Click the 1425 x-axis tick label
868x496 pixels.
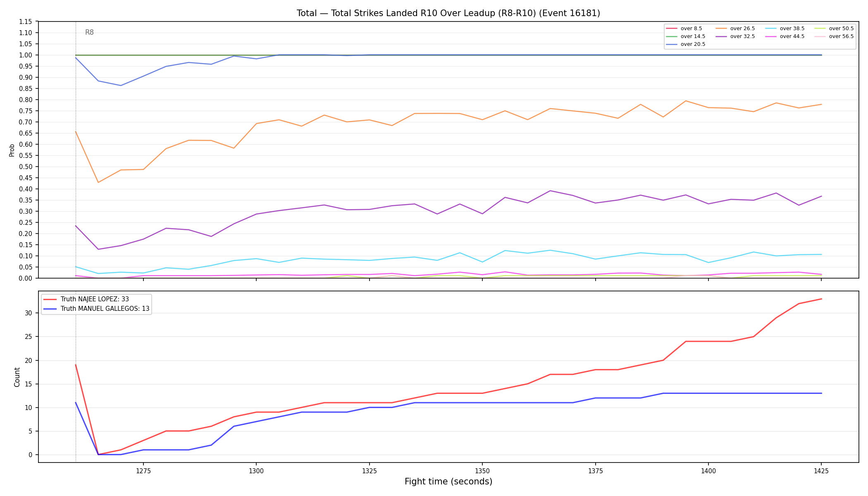[x=821, y=470]
